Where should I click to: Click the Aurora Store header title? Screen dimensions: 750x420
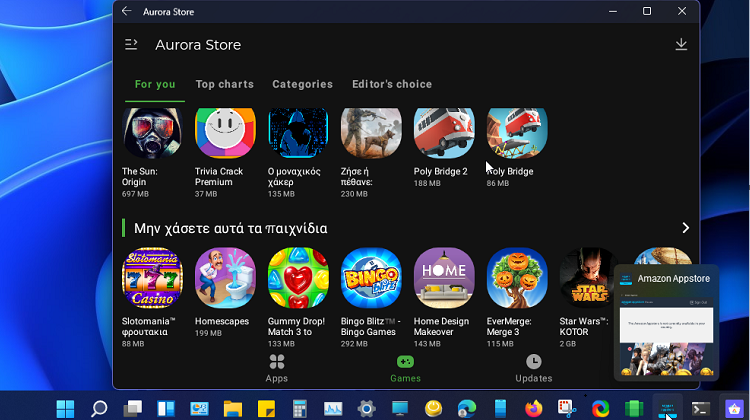tap(198, 45)
